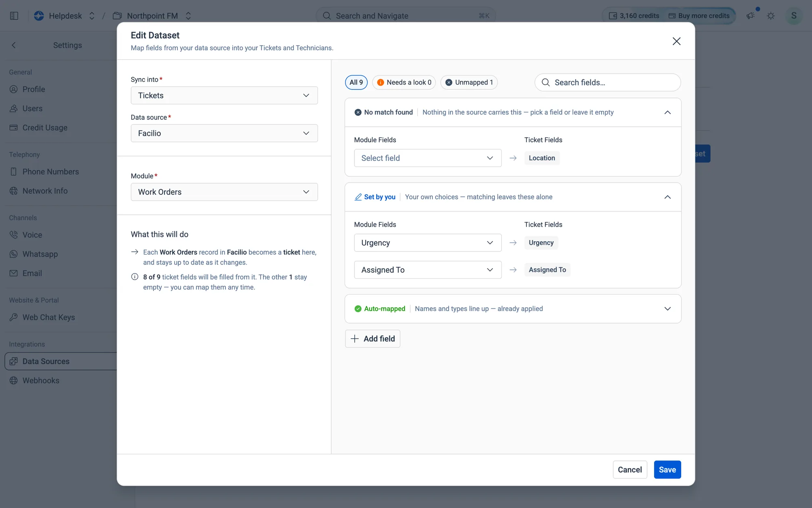Image resolution: width=812 pixels, height=508 pixels.
Task: Click Buy more credits
Action: point(700,16)
